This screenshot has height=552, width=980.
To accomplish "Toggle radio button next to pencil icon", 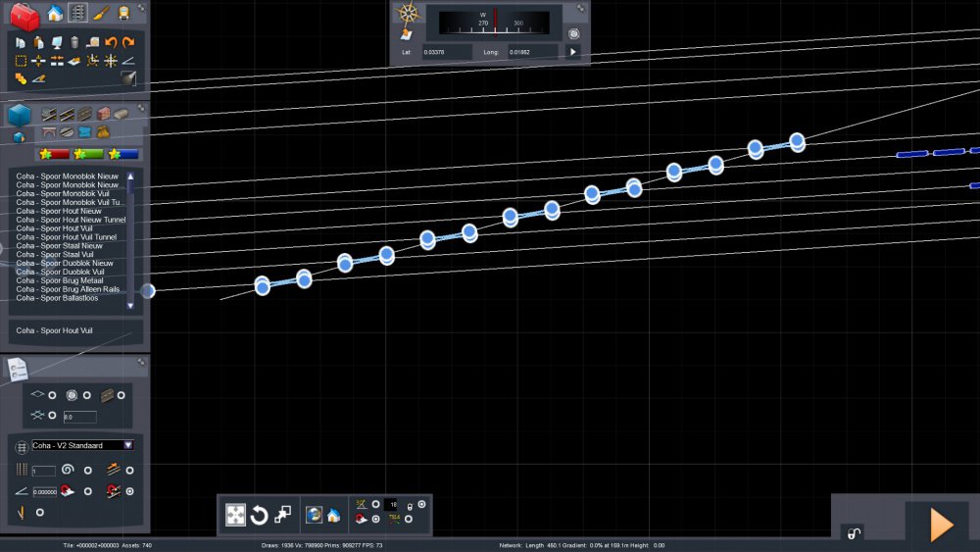I will [40, 512].
